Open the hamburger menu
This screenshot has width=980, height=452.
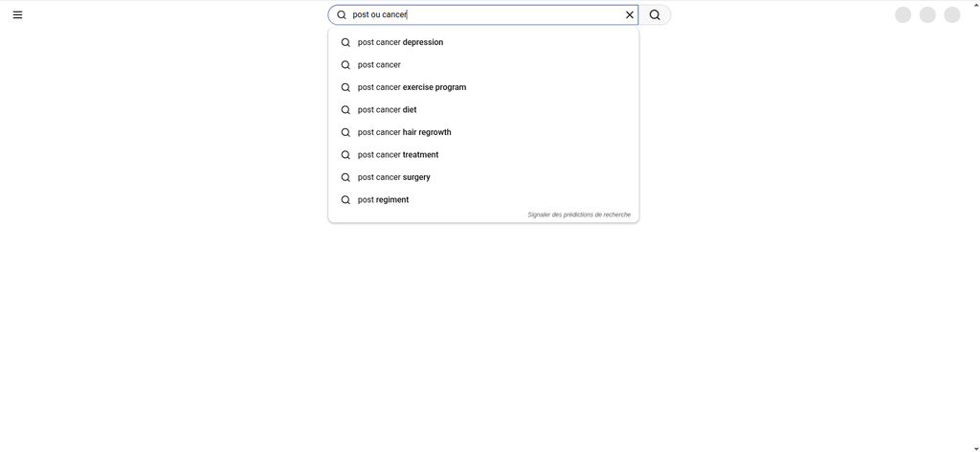tap(17, 15)
